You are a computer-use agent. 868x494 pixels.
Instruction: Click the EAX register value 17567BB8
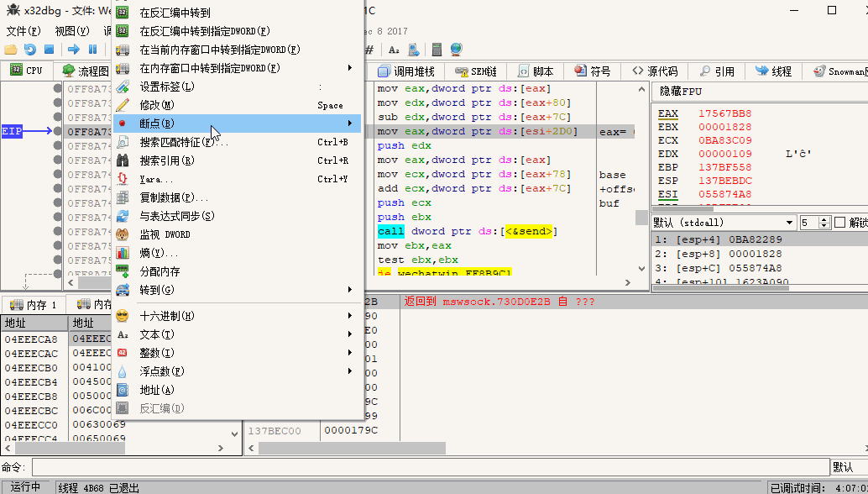point(724,113)
